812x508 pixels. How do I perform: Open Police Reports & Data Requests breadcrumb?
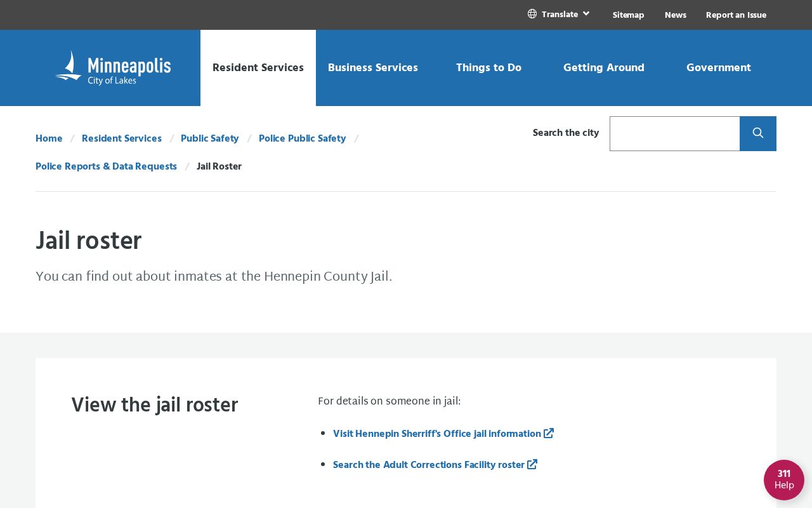[107, 166]
